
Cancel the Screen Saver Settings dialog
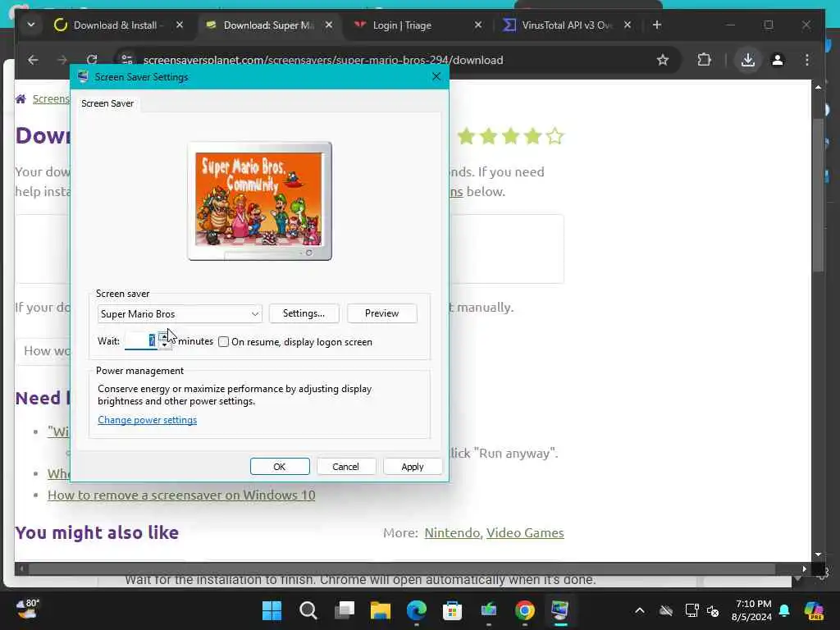345,467
